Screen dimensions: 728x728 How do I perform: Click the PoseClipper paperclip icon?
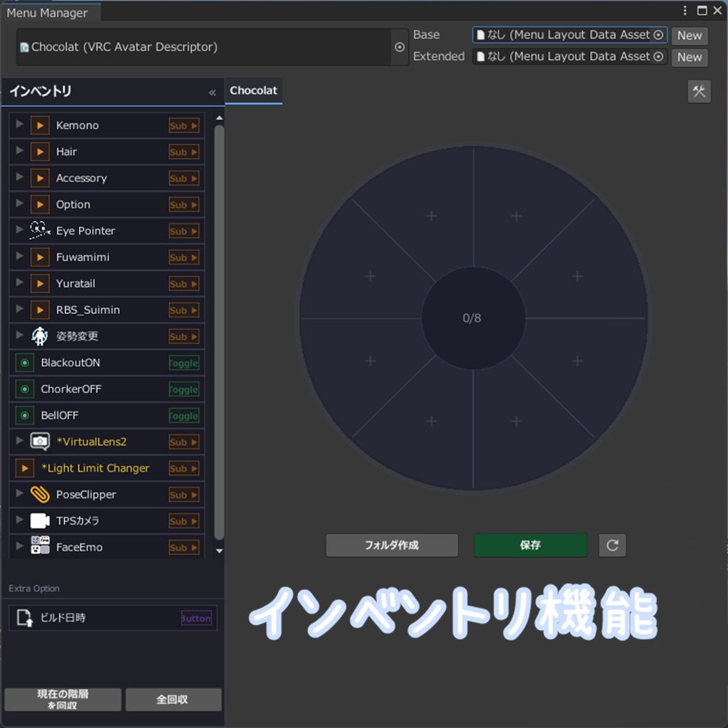click(41, 494)
